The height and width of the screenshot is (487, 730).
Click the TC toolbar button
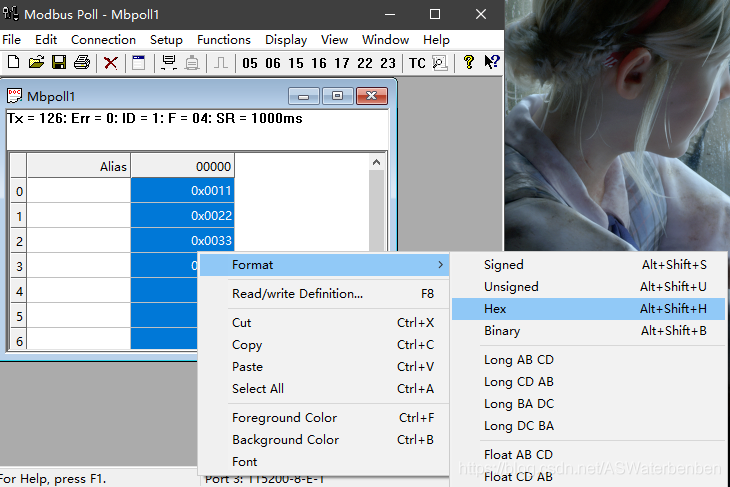coord(417,63)
